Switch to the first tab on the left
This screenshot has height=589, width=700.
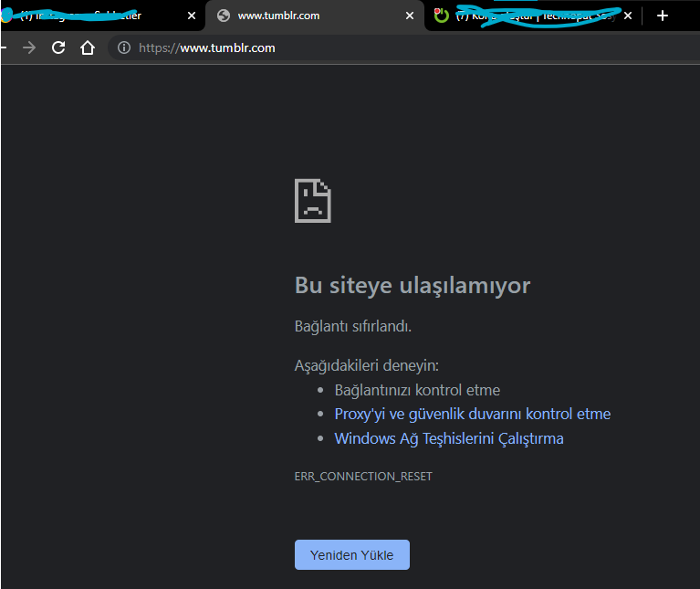tap(102, 16)
